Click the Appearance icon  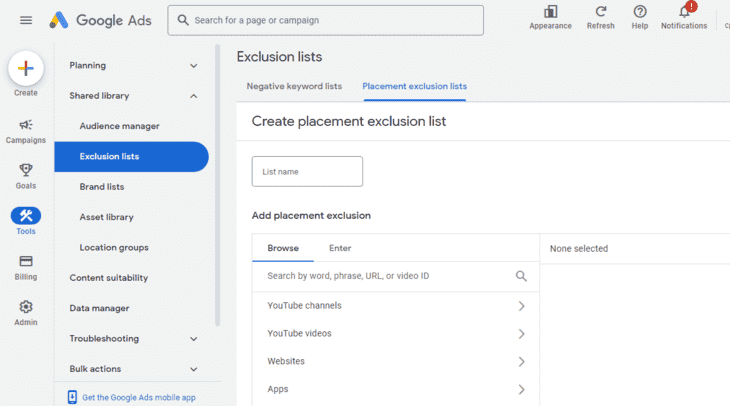coord(550,11)
